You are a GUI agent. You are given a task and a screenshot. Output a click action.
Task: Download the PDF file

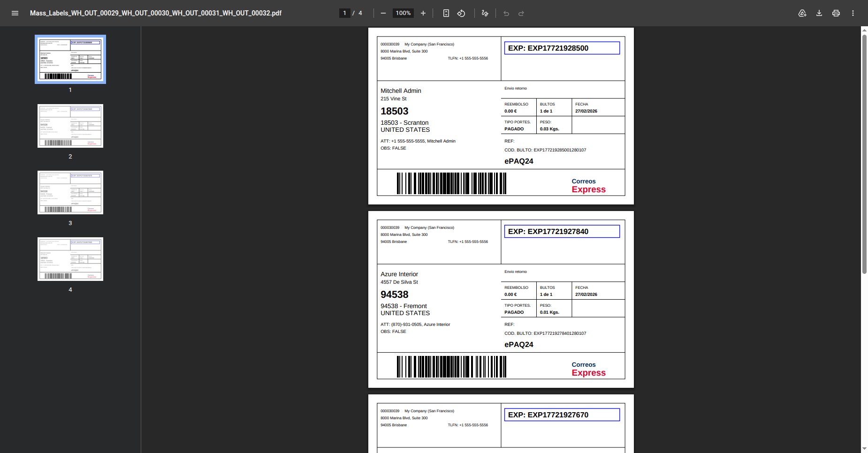[819, 13]
